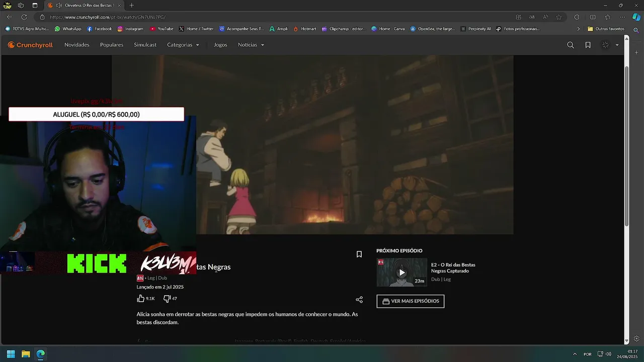
Task: Click the read aloud icon
Action: [546, 17]
